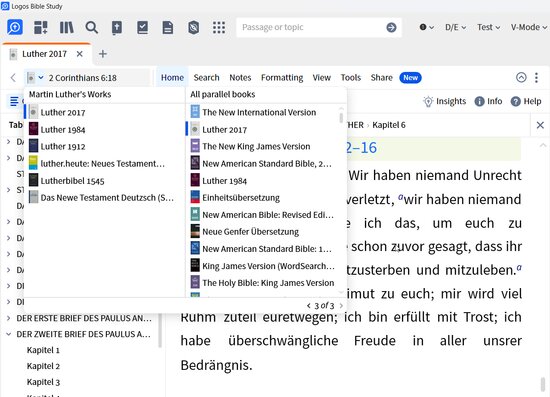The width and height of the screenshot is (550, 397).
Task: Select the Home ribbon tab
Action: tap(172, 78)
